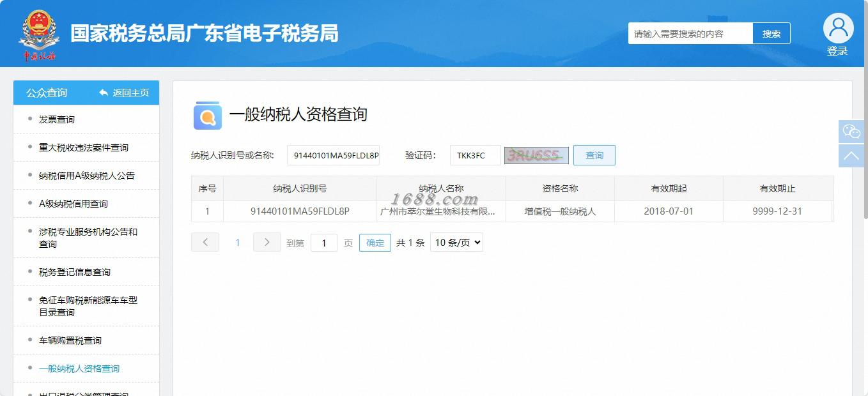Click the 公众查询 sidebar header
Screen dimensions: 868x396
(47, 93)
